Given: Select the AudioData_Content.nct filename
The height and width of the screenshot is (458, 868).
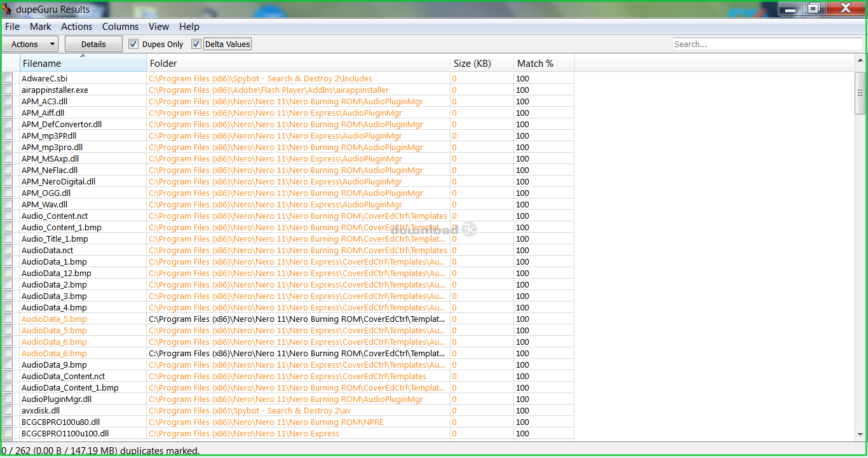Looking at the screenshot, I should click(64, 376).
